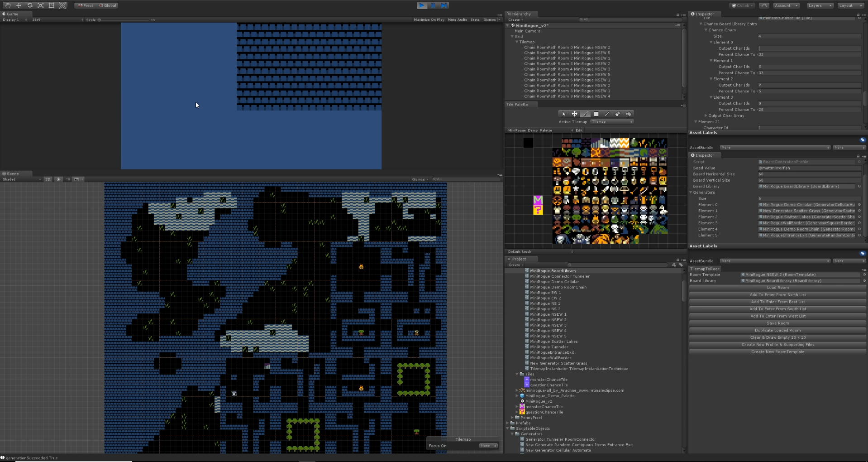Image resolution: width=868 pixels, height=462 pixels.
Task: Click Add To Enter From North List
Action: pos(777,295)
